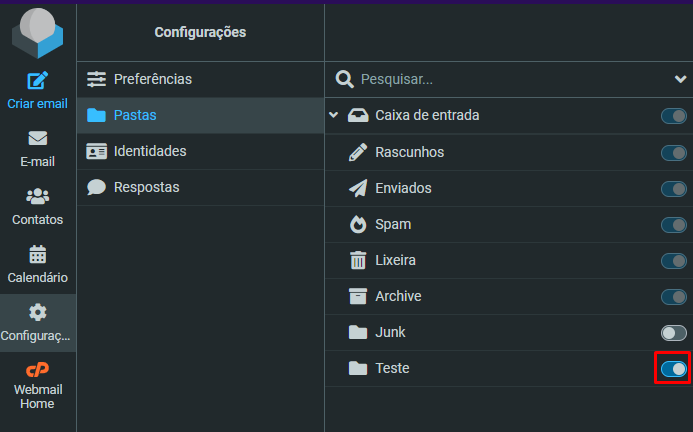Open Respostas settings section
This screenshot has width=693, height=432.
tap(200, 187)
